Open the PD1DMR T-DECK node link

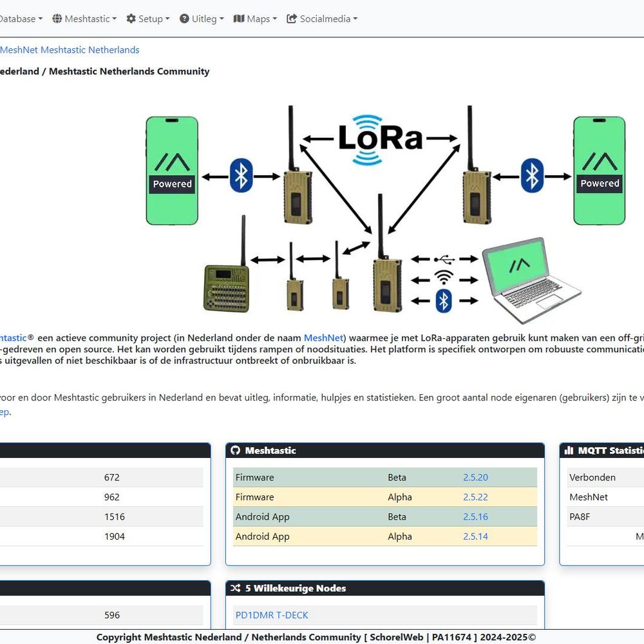pos(272,615)
